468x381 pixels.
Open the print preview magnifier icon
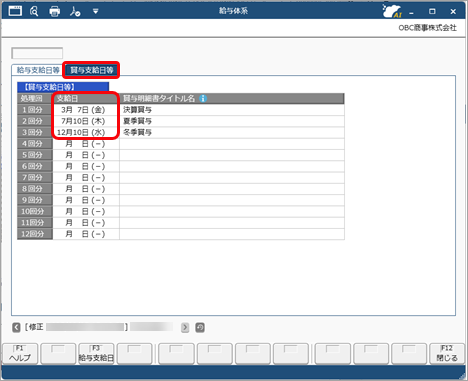click(x=34, y=11)
